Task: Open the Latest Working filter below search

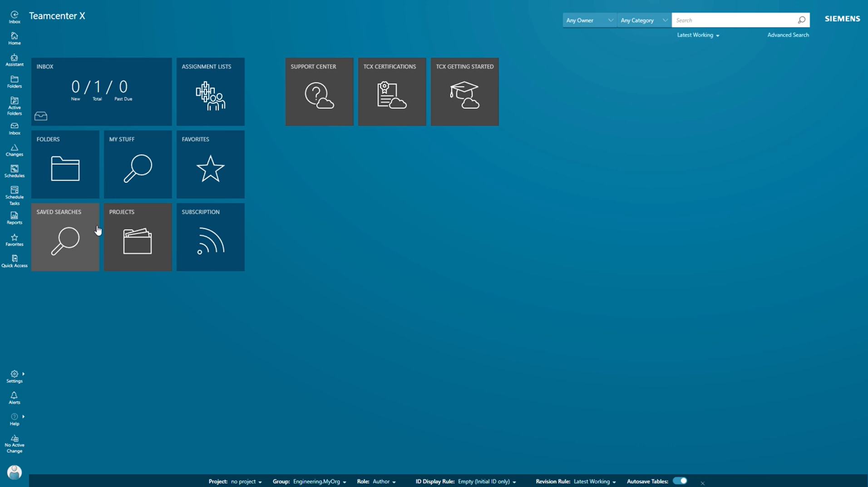Action: click(697, 35)
